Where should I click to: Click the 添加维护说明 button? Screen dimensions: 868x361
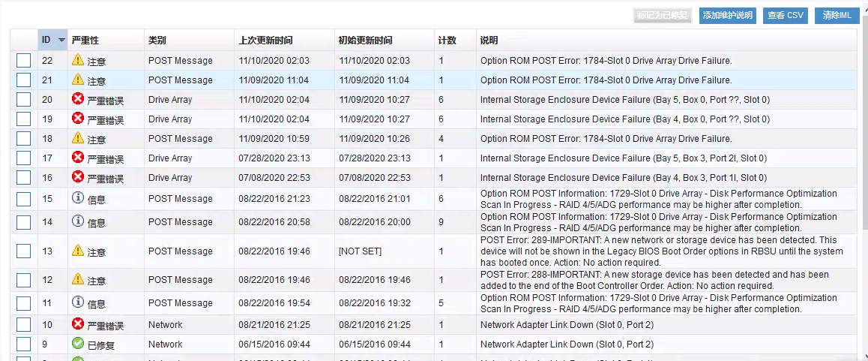click(727, 16)
